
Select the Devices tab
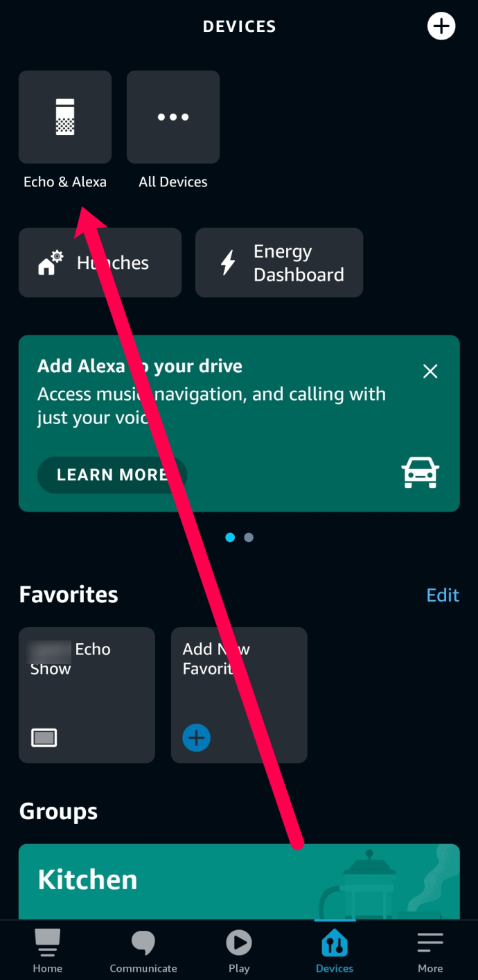tap(335, 950)
